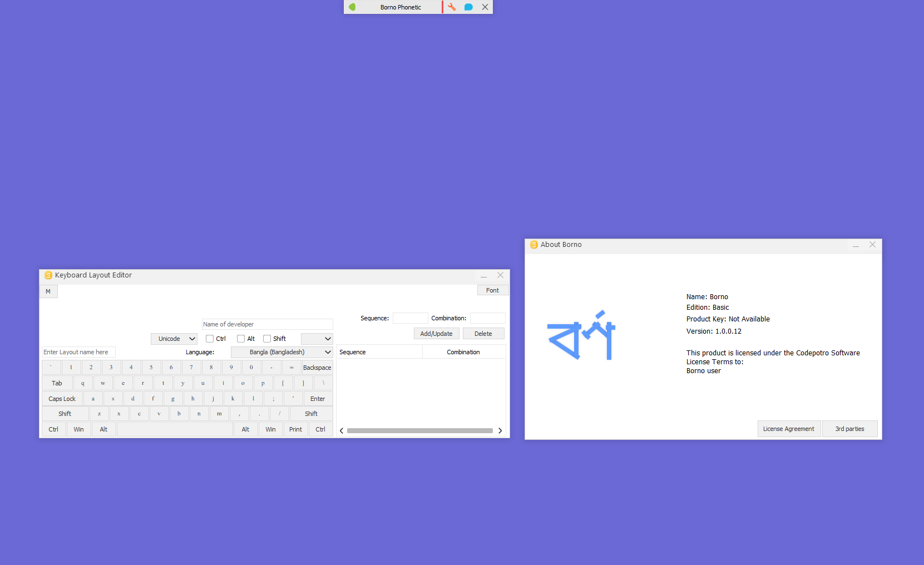Click the Print key
The image size is (924, 565).
click(x=296, y=429)
